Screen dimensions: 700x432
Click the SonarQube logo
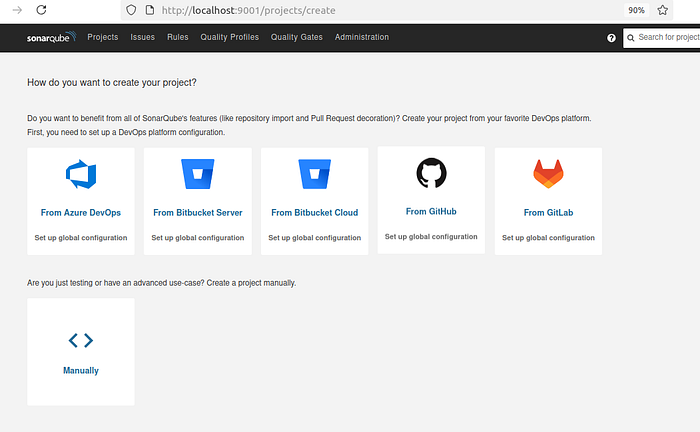[x=51, y=37]
